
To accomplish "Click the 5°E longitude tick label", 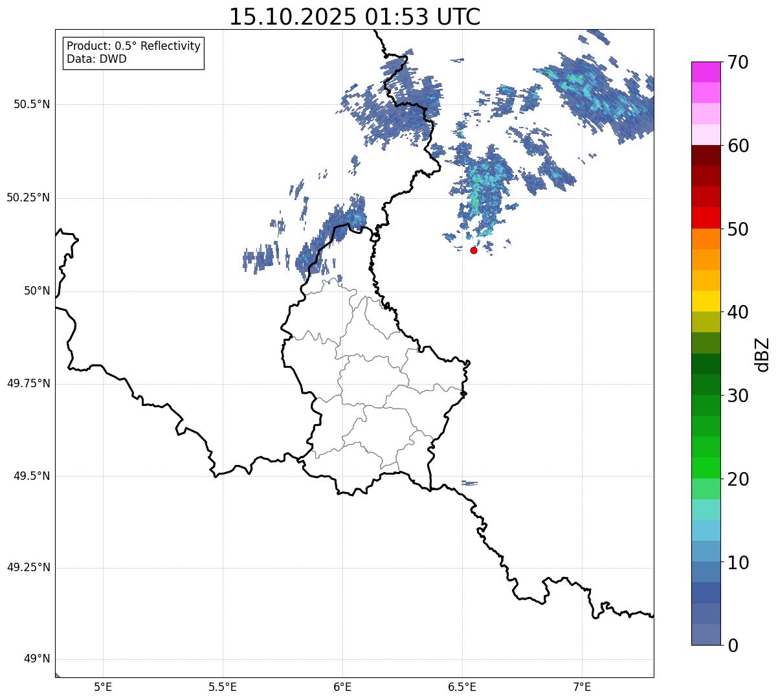I will [x=103, y=686].
